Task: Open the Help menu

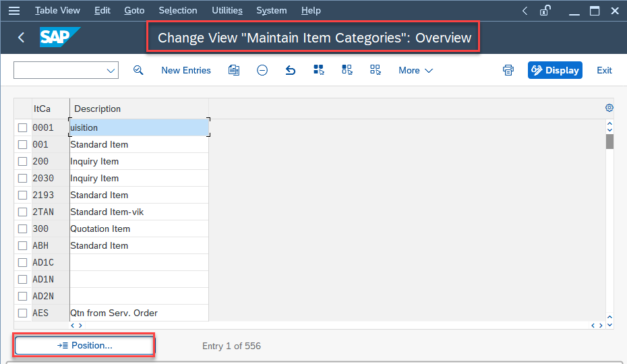Action: pos(311,10)
